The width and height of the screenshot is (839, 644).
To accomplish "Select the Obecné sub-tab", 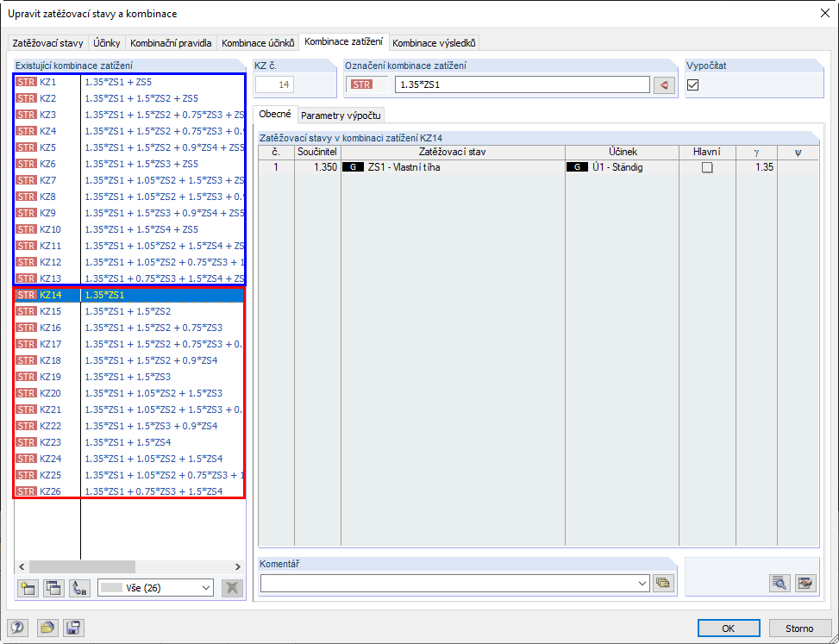I will click(275, 114).
